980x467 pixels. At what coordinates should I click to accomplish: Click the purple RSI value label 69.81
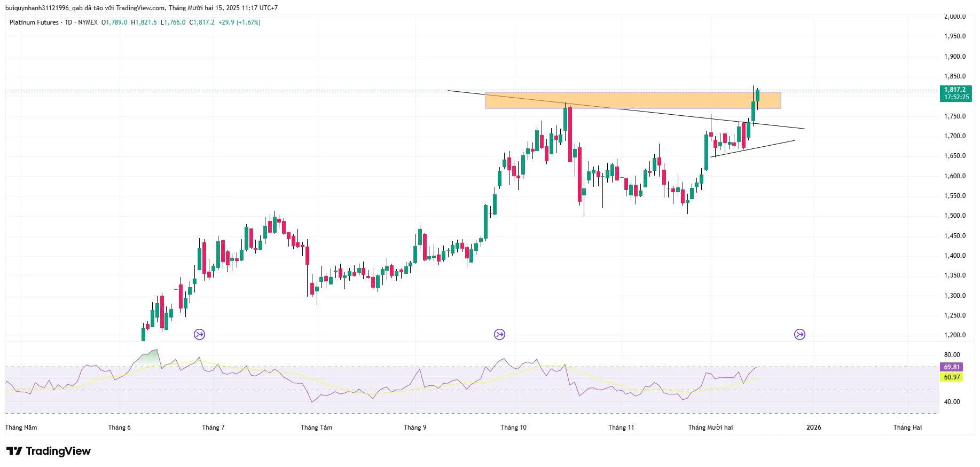pyautogui.click(x=952, y=367)
